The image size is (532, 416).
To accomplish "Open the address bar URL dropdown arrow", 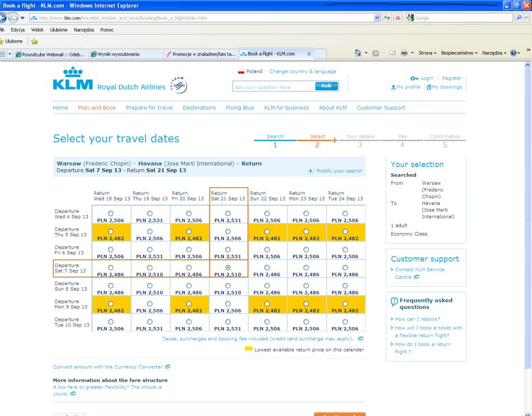I will (377, 18).
